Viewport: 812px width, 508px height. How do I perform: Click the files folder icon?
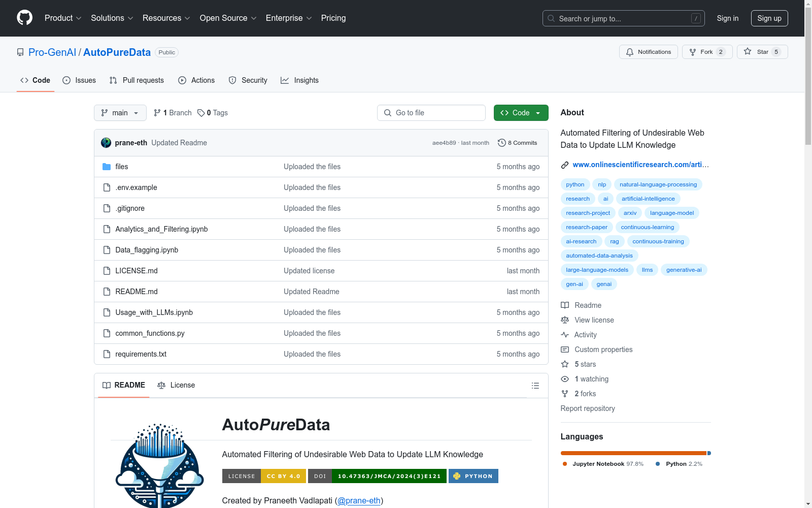tap(107, 167)
